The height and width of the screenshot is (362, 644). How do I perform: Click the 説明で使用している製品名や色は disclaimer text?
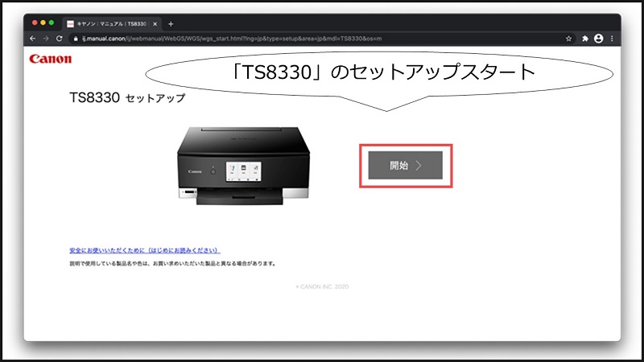coord(172,264)
